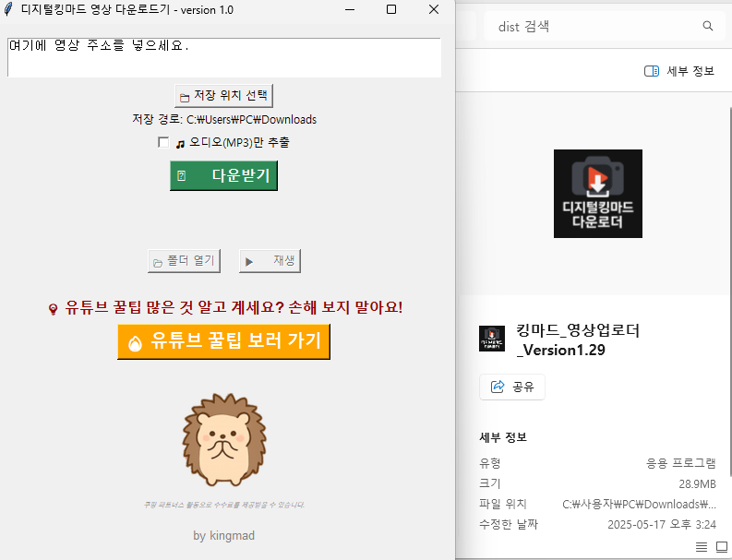Click the 디지털킹마드 다운로더 preview thumbnail
Image resolution: width=732 pixels, height=560 pixels.
[597, 194]
